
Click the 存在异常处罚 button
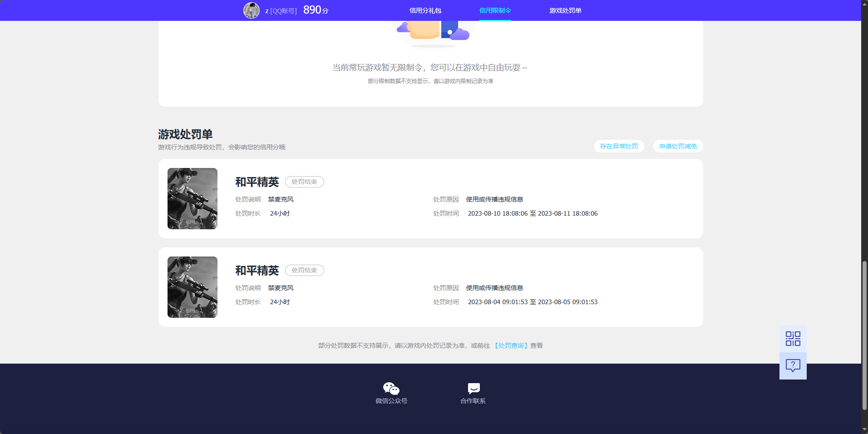[x=619, y=146]
